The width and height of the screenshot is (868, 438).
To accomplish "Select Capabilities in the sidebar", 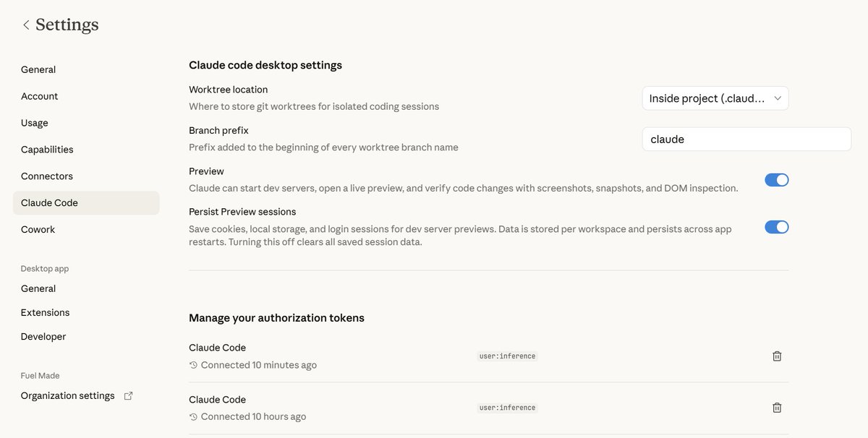I will pyautogui.click(x=47, y=150).
